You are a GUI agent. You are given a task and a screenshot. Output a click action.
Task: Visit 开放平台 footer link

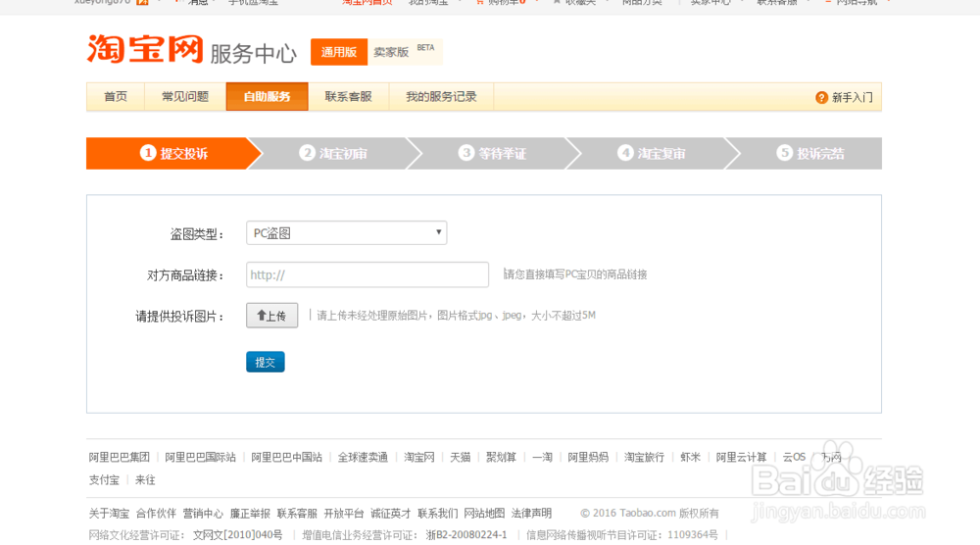[344, 514]
